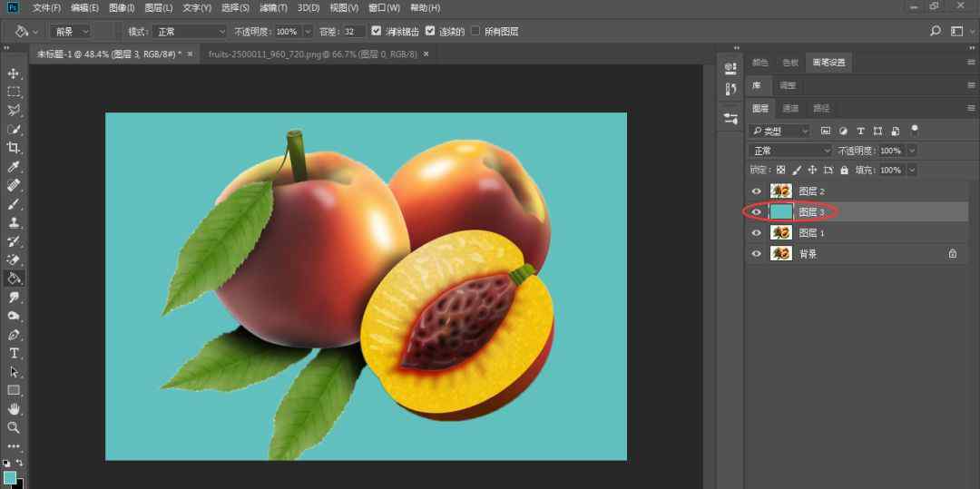Uncheck the 连续的 checkbox
Viewport: 980px width, 489px height.
tap(430, 31)
